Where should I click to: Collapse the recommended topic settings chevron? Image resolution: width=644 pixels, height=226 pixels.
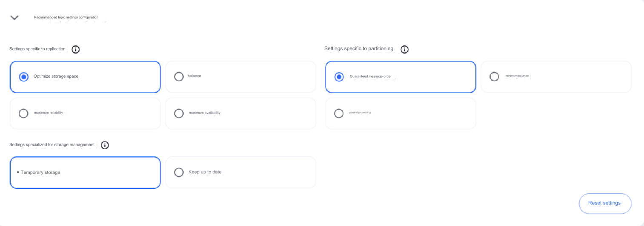(x=14, y=18)
